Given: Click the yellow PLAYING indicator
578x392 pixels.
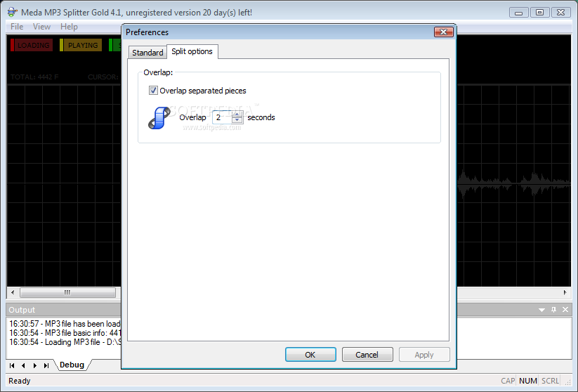Looking at the screenshot, I should [x=81, y=45].
